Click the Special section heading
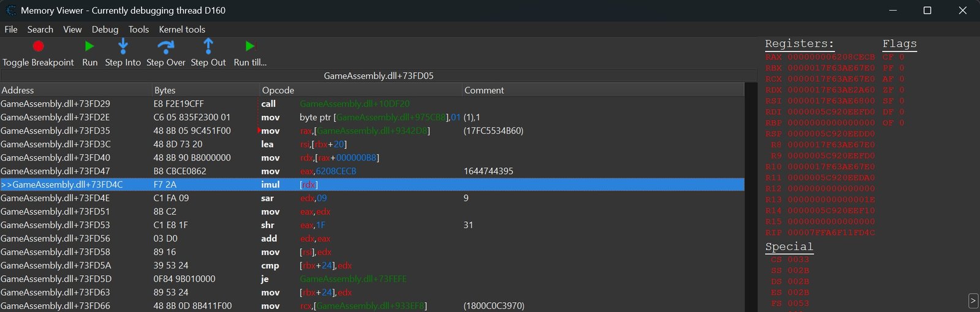Screen dimensions: 980x312 789,246
